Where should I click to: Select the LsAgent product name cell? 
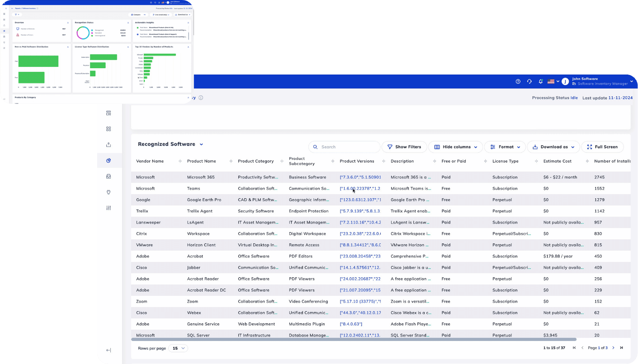tap(195, 222)
